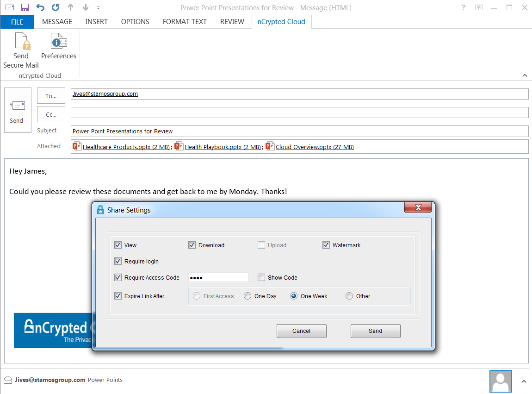
Task: Click Jives@stamosgroup.com in people pane
Action: (x=50, y=380)
